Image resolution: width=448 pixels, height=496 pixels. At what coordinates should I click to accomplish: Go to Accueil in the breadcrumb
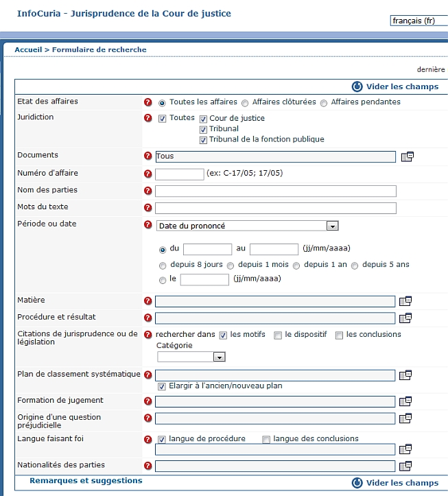tap(28, 49)
